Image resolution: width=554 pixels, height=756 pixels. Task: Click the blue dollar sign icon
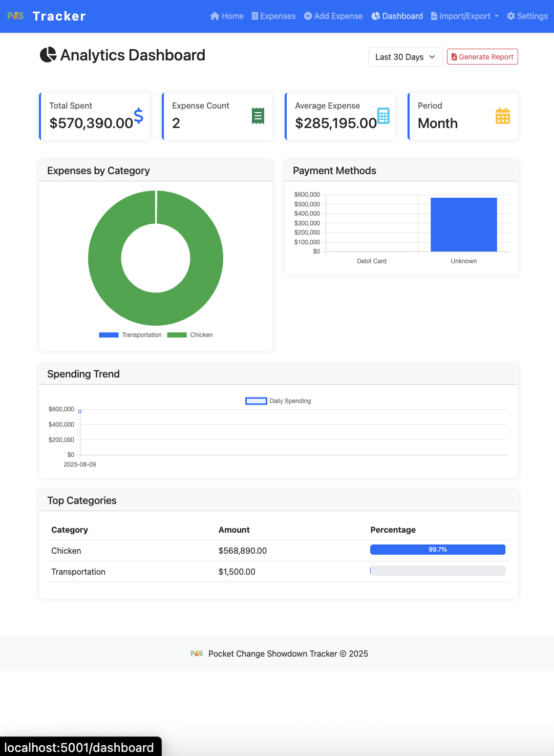(138, 116)
